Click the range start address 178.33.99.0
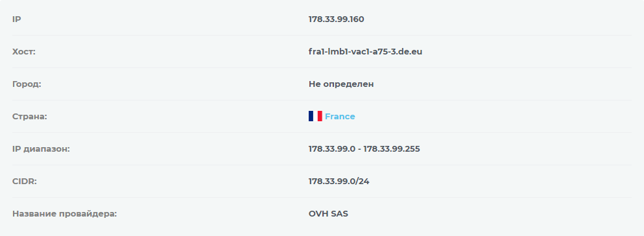This screenshot has height=236, width=644. point(332,149)
